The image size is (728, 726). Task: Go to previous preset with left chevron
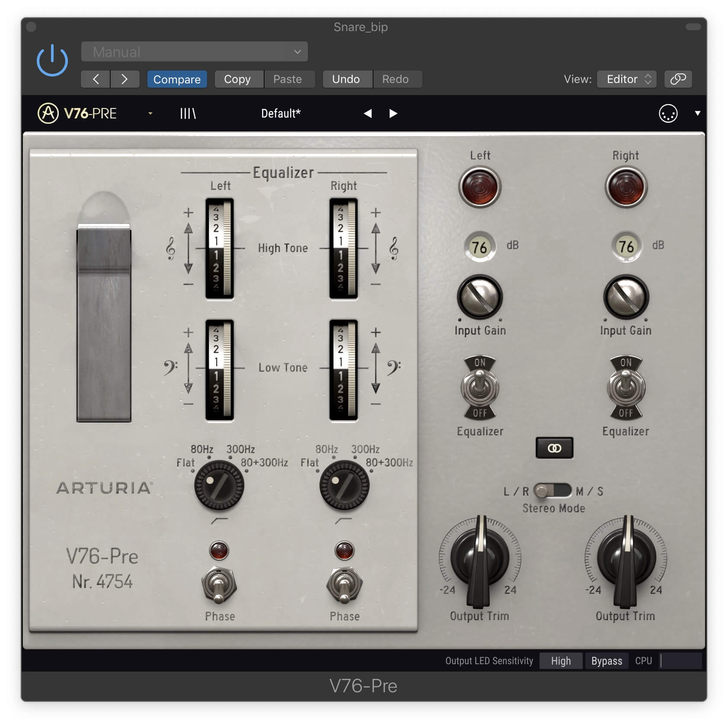click(96, 79)
